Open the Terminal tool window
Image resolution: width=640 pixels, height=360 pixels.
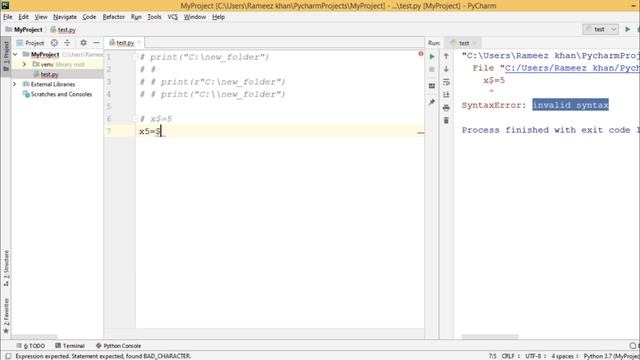pyautogui.click(x=70, y=346)
